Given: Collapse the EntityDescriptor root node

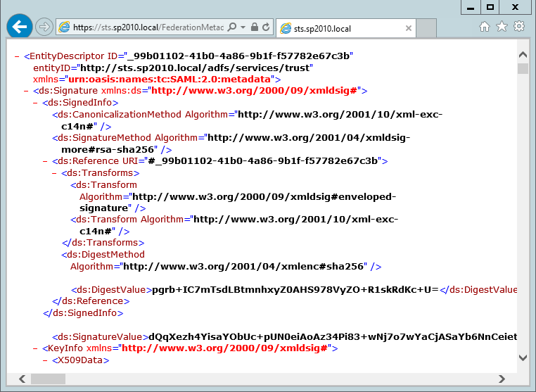Looking at the screenshot, I should (x=18, y=56).
